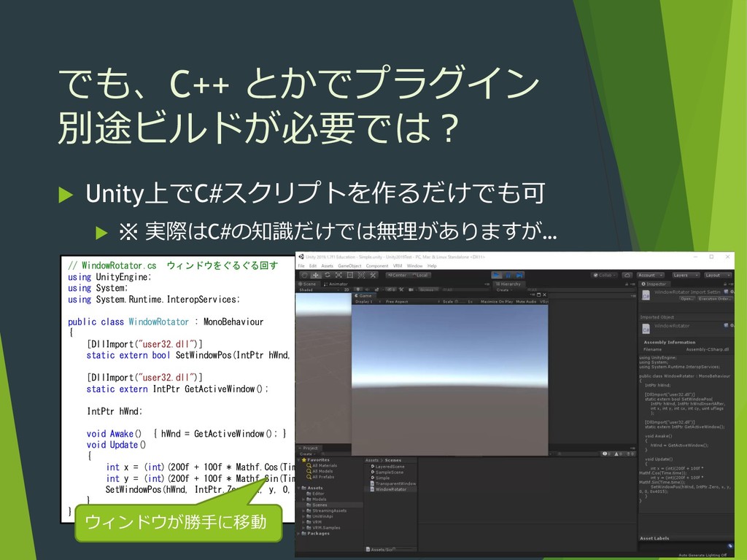This screenshot has width=747, height=560.
Task: Select WindowRotator in Scenes file list
Action: pos(391,489)
